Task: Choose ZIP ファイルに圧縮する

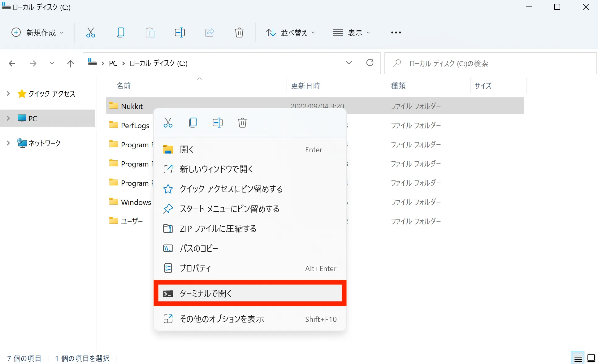Action: point(250,228)
